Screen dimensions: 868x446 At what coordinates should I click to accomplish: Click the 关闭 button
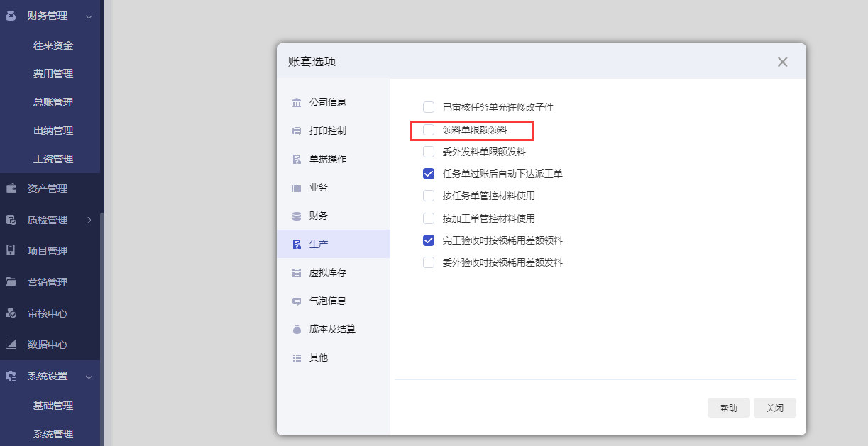pyautogui.click(x=775, y=408)
